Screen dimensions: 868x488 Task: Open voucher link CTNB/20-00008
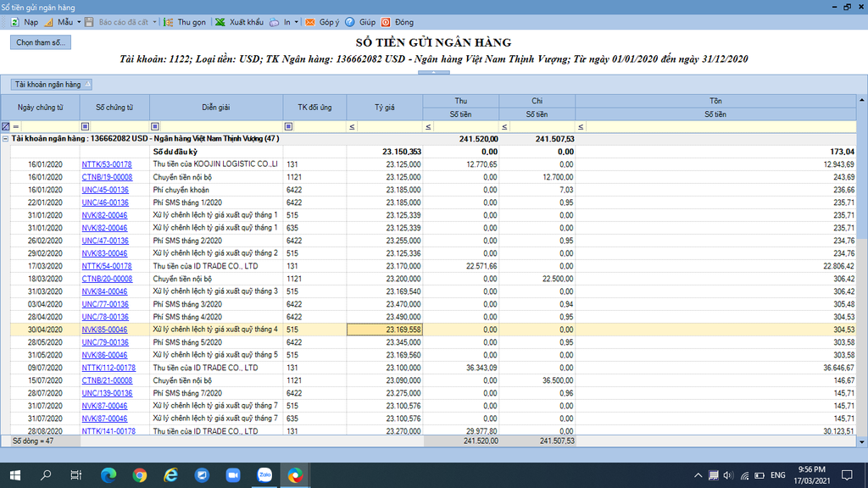point(107,279)
